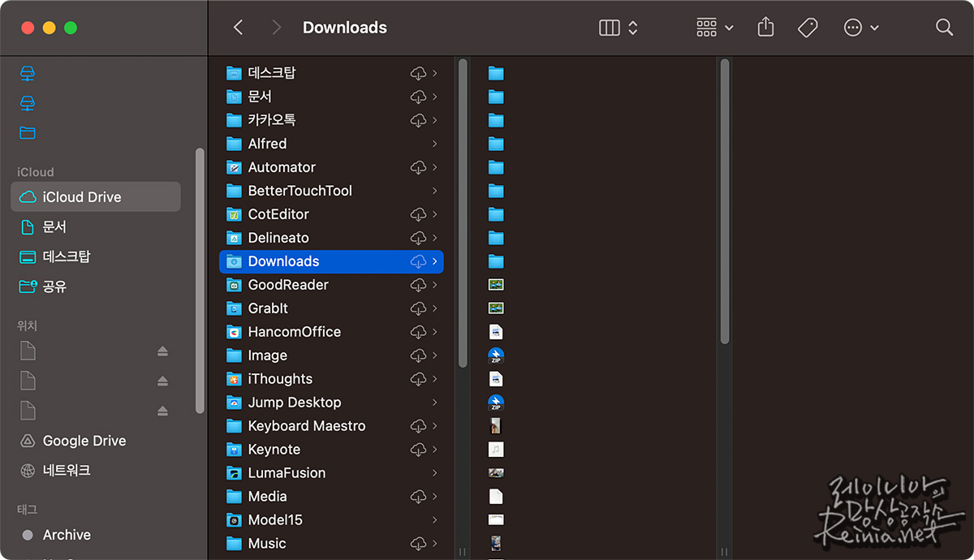Eject the second volume under 위치

(x=162, y=381)
